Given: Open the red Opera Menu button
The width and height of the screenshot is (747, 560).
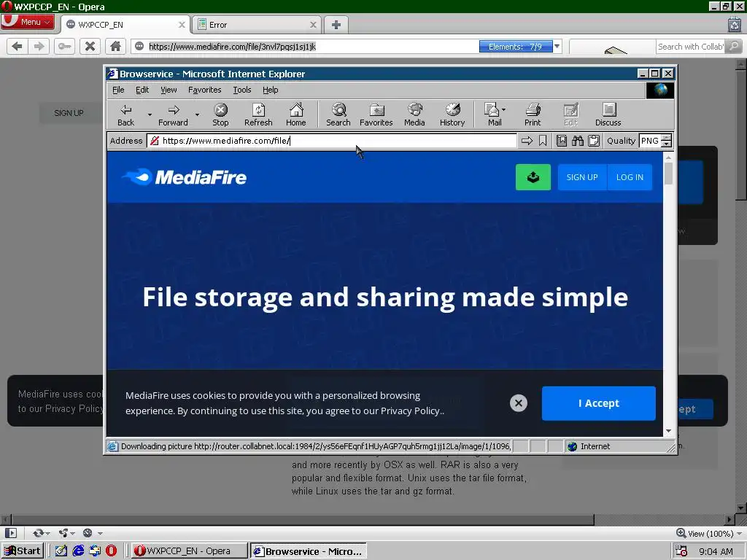Looking at the screenshot, I should [x=28, y=22].
